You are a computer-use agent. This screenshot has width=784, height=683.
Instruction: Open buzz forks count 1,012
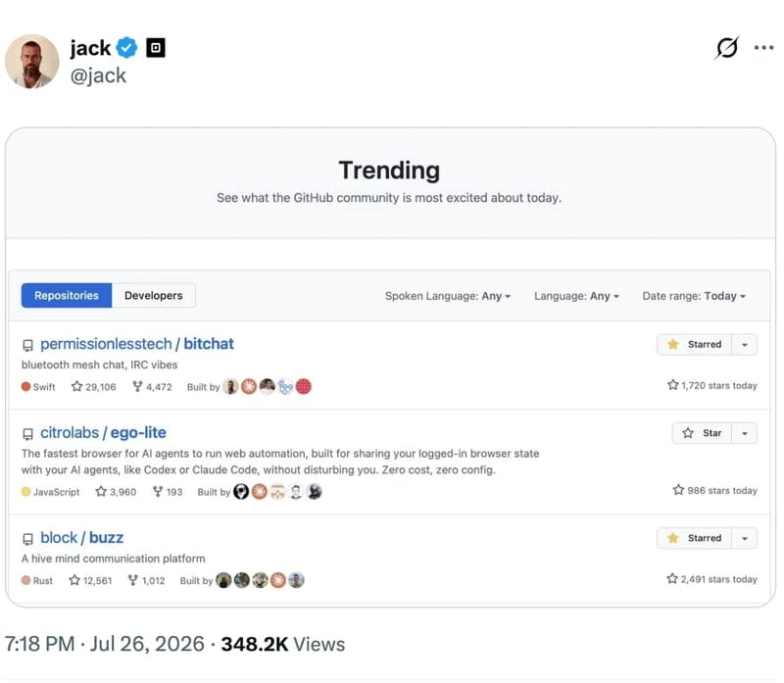click(146, 580)
